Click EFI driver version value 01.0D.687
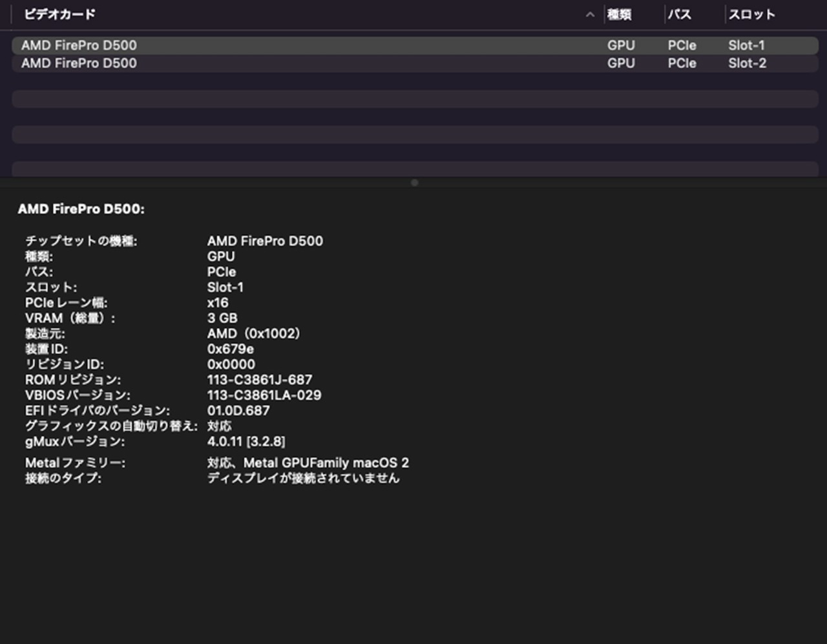Viewport: 827px width, 644px height. [238, 411]
